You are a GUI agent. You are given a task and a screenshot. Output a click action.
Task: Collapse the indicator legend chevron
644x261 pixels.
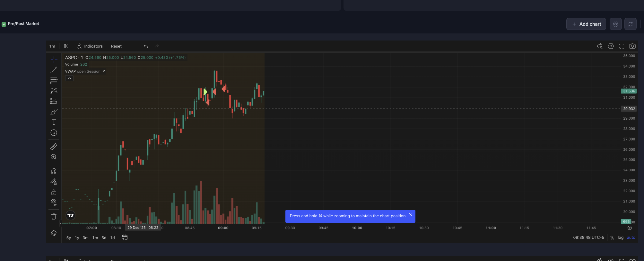(x=69, y=78)
